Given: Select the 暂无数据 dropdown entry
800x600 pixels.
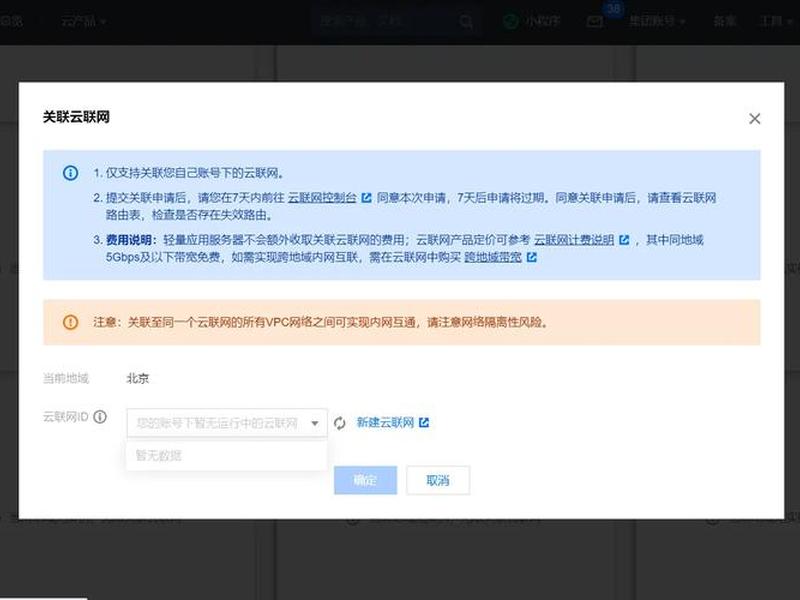Looking at the screenshot, I should click(x=227, y=455).
